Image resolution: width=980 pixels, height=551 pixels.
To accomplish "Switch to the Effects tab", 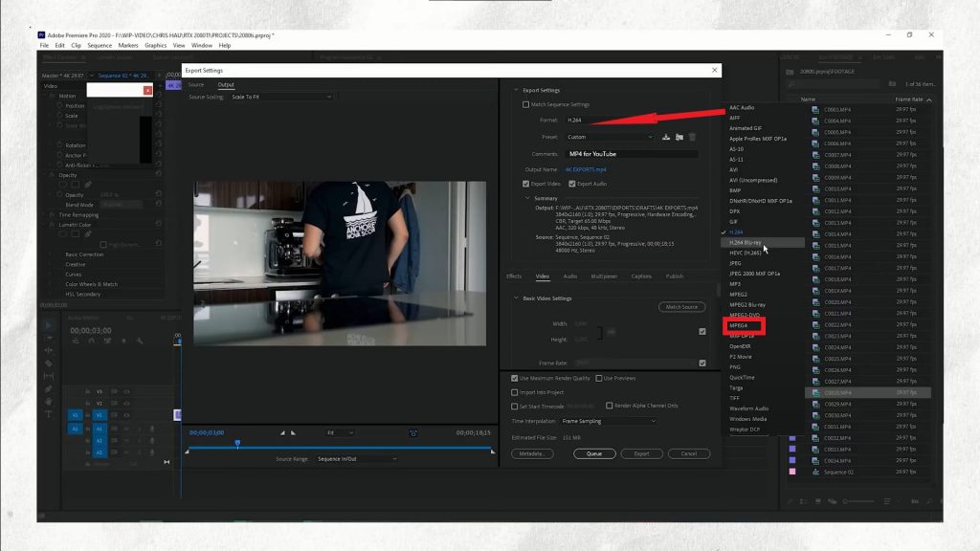I will coord(514,276).
